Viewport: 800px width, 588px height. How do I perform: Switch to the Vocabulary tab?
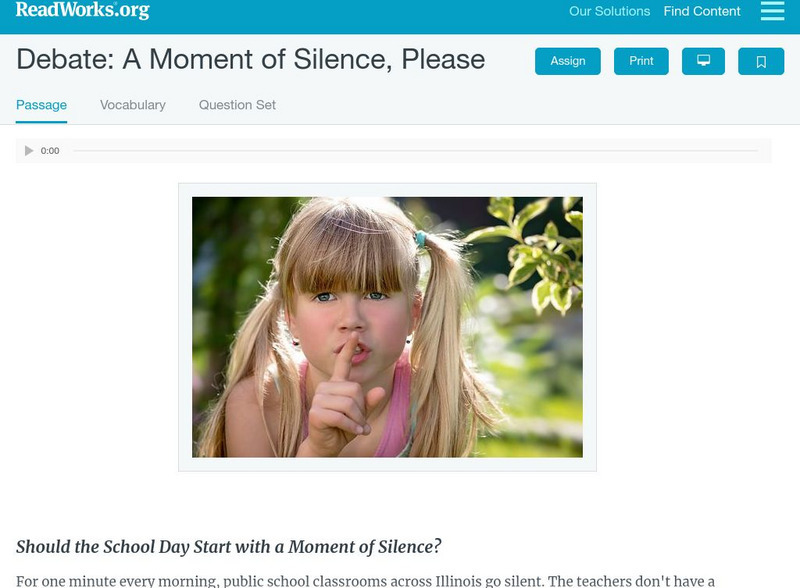click(133, 105)
